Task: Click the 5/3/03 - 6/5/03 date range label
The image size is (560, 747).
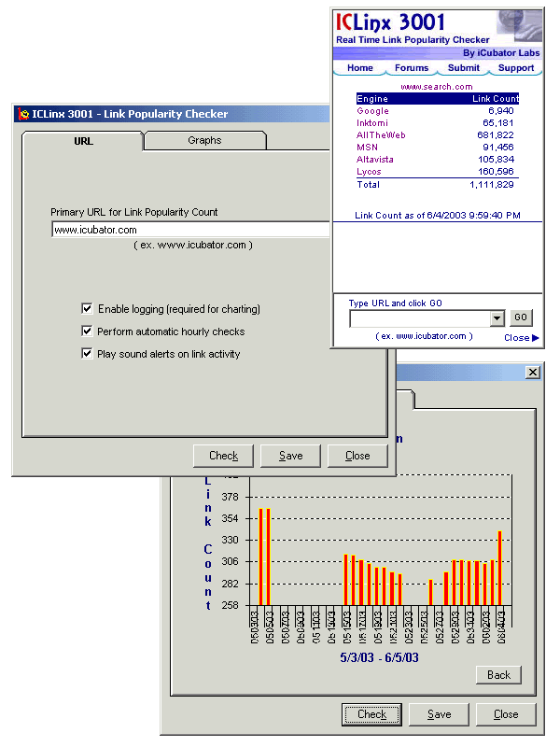Action: click(379, 657)
